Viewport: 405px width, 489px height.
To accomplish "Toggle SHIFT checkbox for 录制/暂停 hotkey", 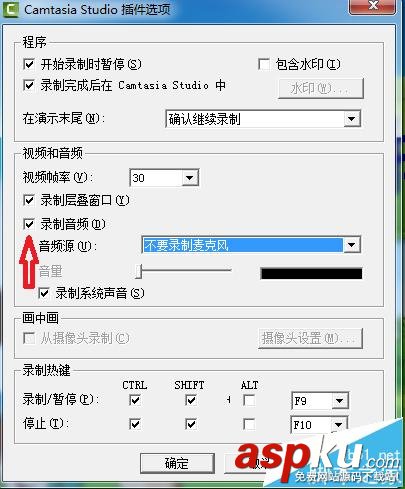I will click(x=191, y=400).
